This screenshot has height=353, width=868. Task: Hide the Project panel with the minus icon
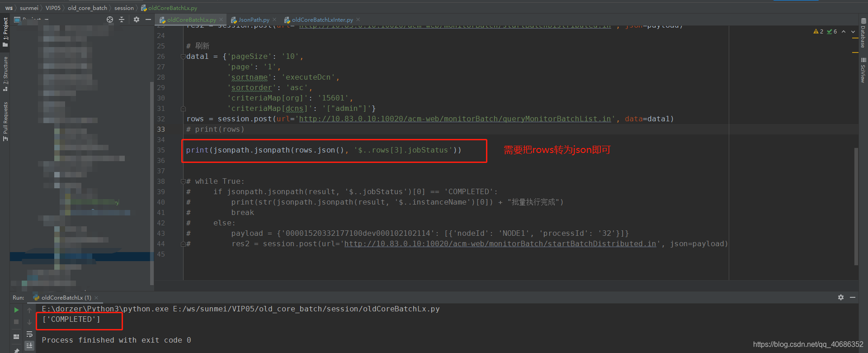pos(148,19)
